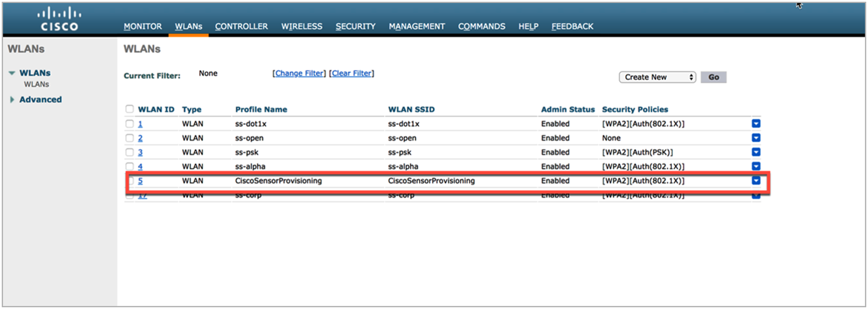Screen dimensions: 868x309
Task: Open the HELP menu
Action: [x=528, y=27]
